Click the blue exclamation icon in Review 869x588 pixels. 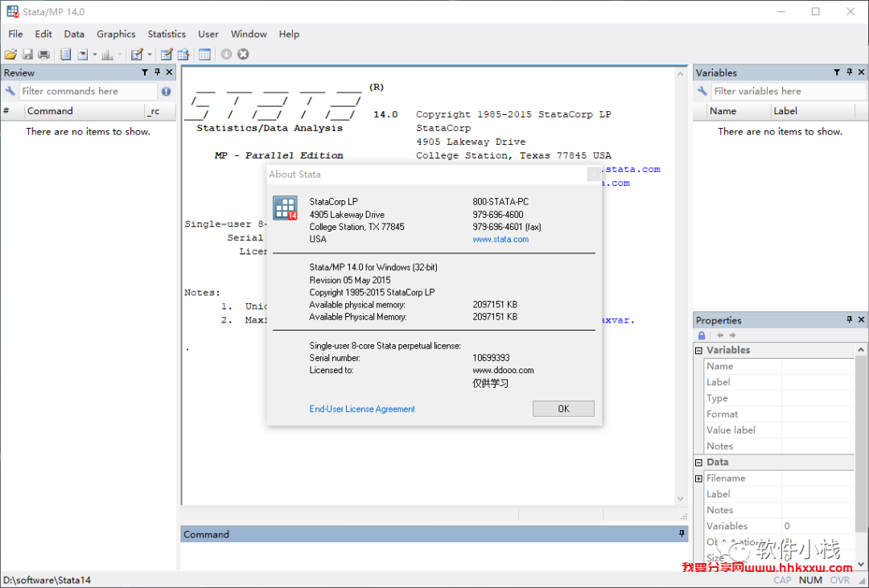167,92
